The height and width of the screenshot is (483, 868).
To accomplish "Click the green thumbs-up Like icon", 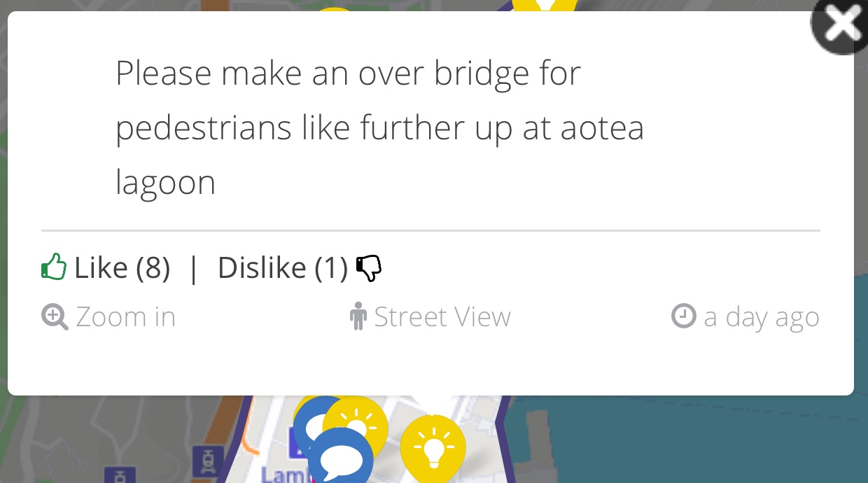I will 54,267.
